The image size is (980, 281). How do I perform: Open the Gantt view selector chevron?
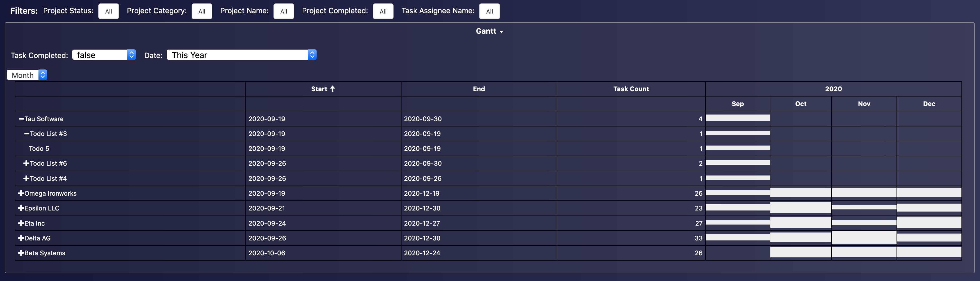[501, 31]
